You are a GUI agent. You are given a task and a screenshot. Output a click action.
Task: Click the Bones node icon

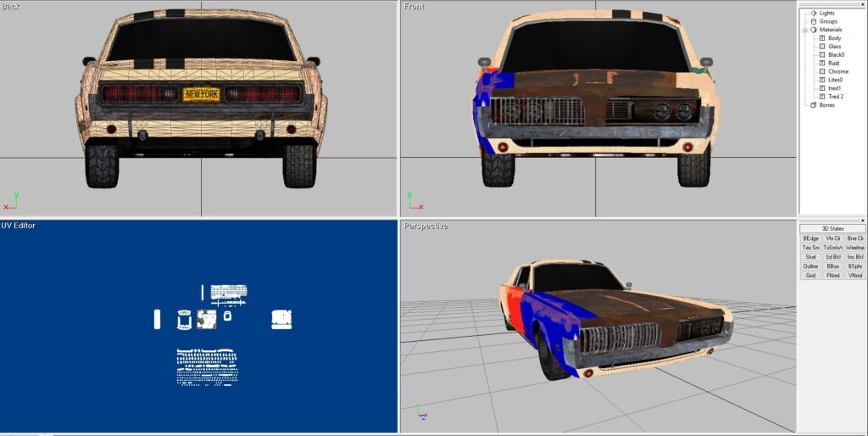click(x=814, y=105)
